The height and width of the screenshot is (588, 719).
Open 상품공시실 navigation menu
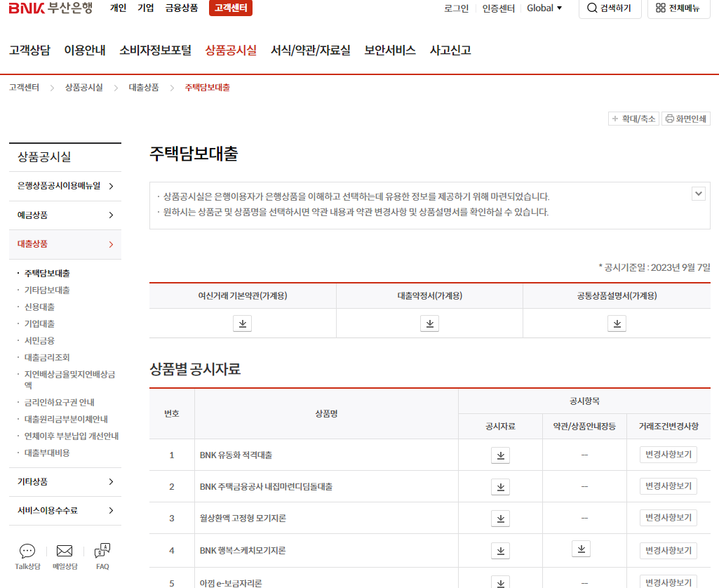(231, 50)
